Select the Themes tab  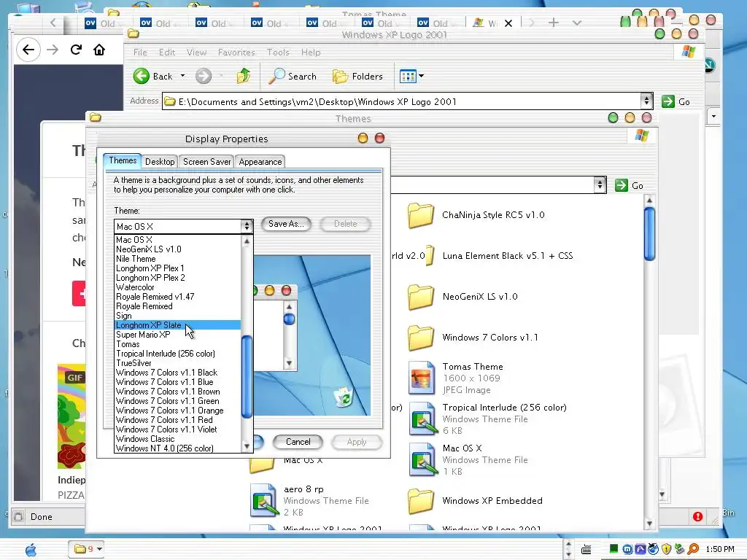(x=123, y=160)
